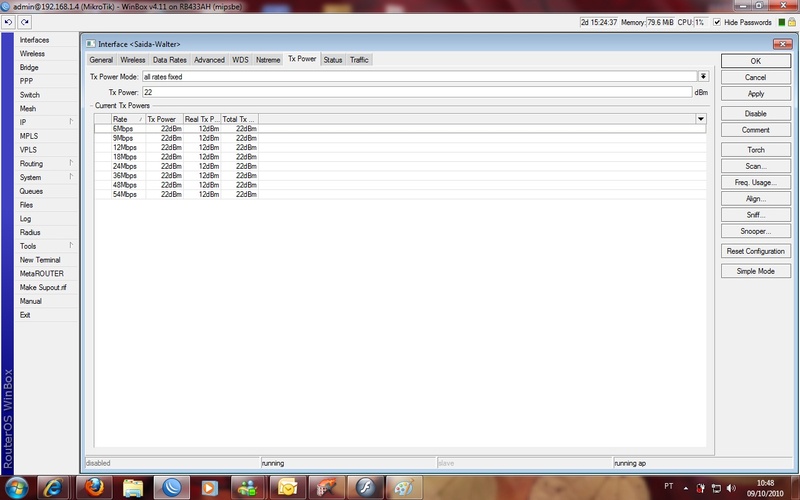Switch to the Wireless tab of the interface
Screen dimensions: 800x500
point(133,60)
